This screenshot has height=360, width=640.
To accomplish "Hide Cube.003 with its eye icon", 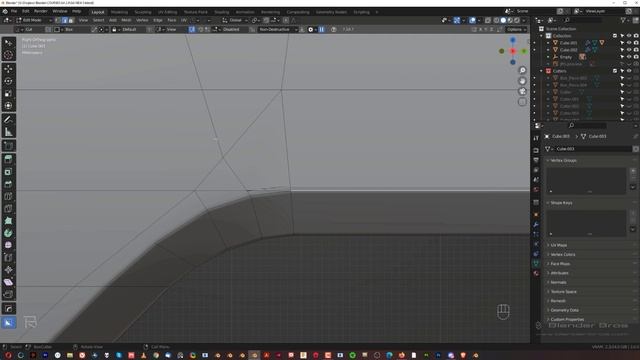I will pos(629,43).
